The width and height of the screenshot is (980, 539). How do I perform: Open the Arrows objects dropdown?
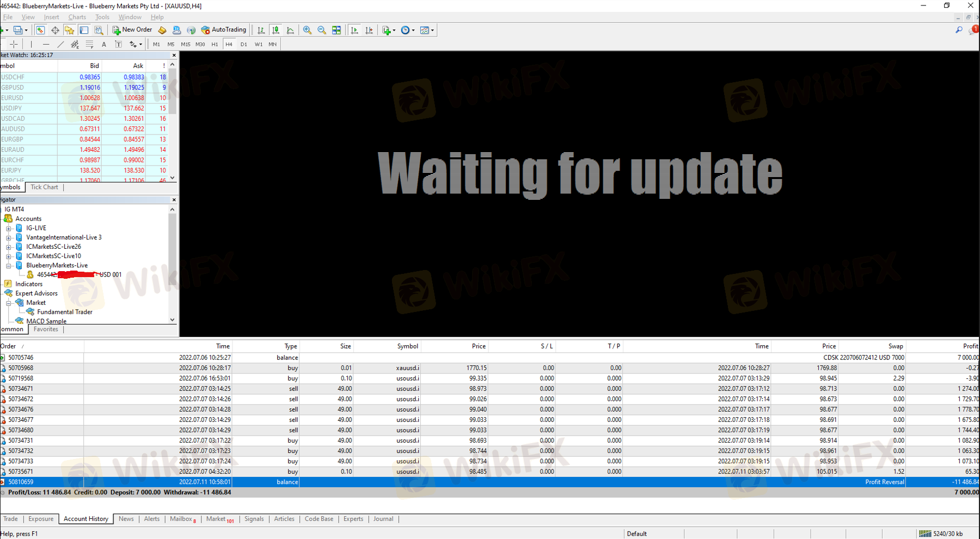point(135,44)
